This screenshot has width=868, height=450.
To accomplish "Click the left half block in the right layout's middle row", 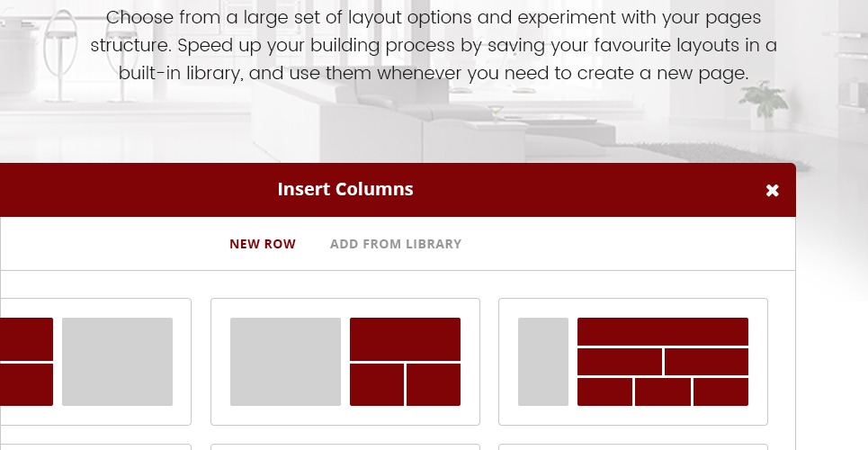I will pyautogui.click(x=620, y=362).
